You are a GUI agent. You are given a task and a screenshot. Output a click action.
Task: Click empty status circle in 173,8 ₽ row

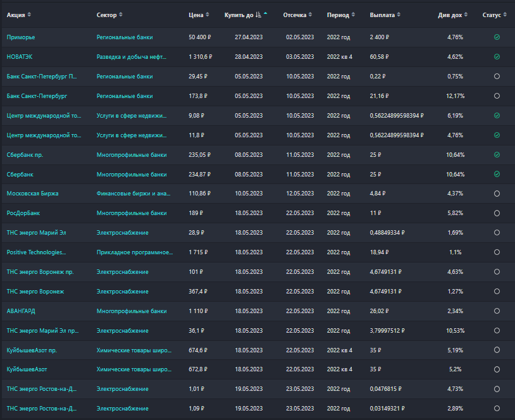497,96
